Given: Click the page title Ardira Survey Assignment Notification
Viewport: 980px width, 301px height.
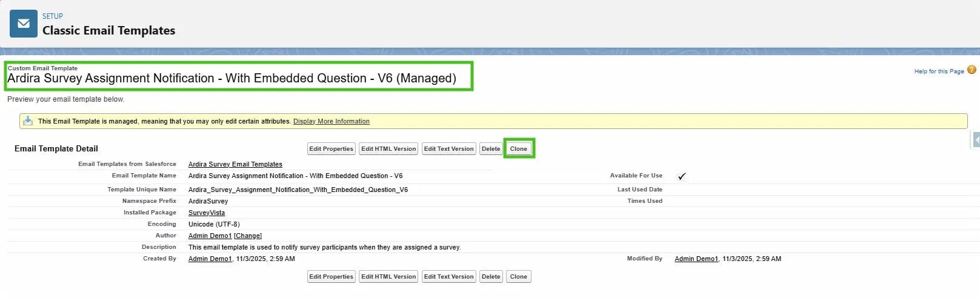Looking at the screenshot, I should pos(232,78).
